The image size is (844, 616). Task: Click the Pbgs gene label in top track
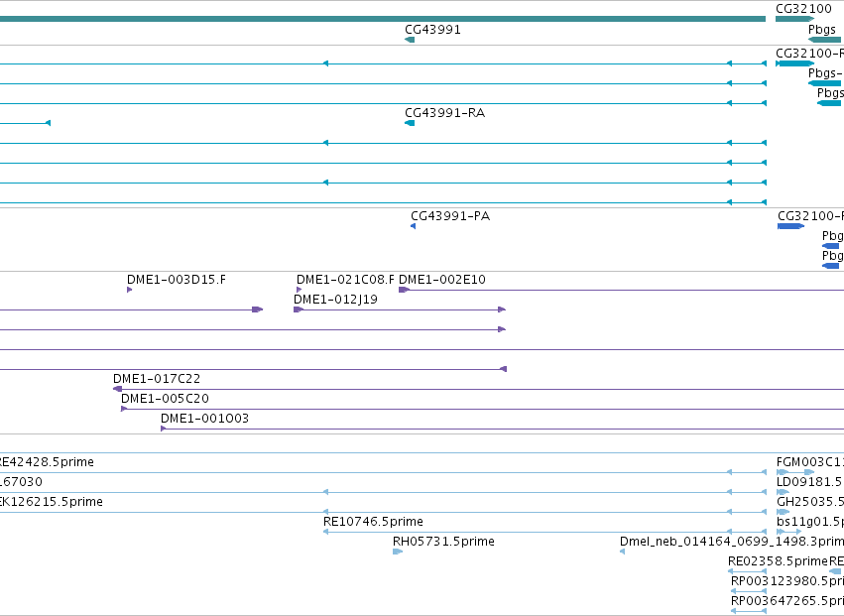coord(822,30)
